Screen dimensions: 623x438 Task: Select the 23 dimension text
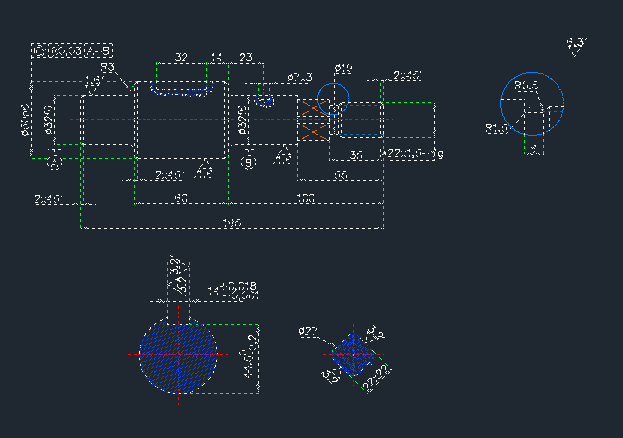click(246, 57)
